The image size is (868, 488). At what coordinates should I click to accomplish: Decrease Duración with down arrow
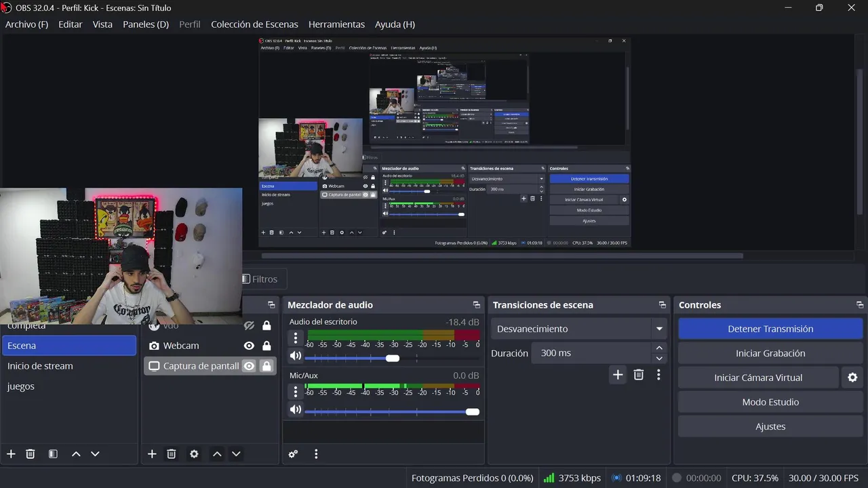(x=659, y=359)
